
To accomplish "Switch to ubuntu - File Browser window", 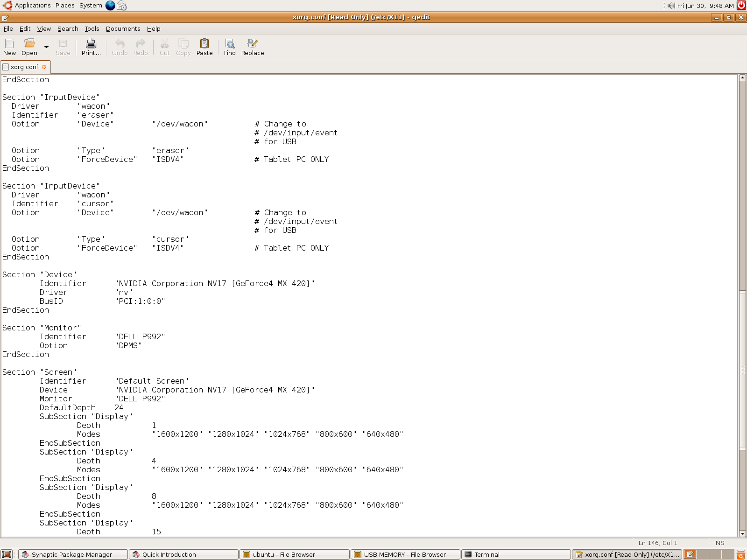I will tap(295, 554).
